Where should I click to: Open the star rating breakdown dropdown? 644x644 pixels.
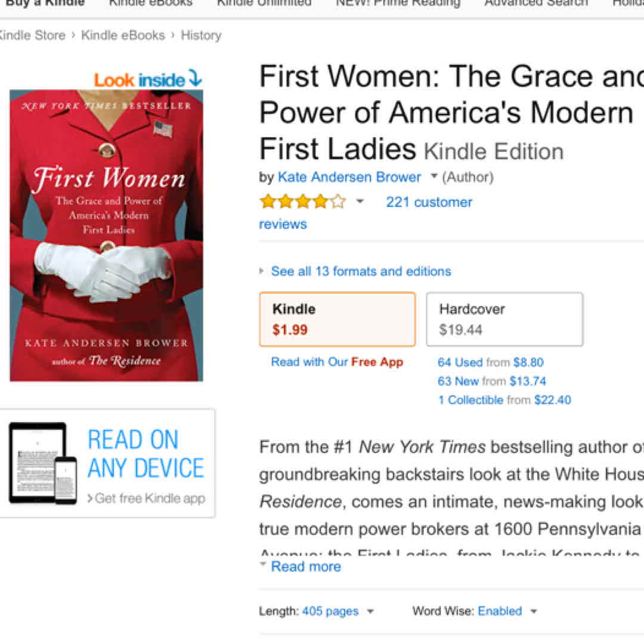click(x=360, y=202)
